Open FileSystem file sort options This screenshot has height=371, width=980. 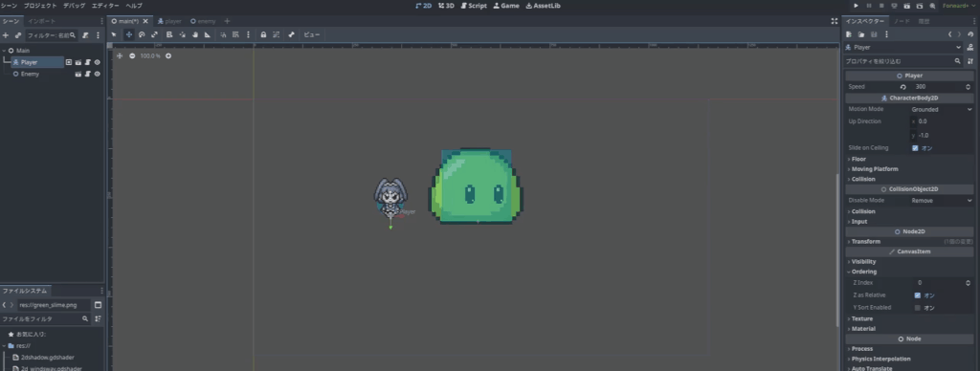point(99,318)
